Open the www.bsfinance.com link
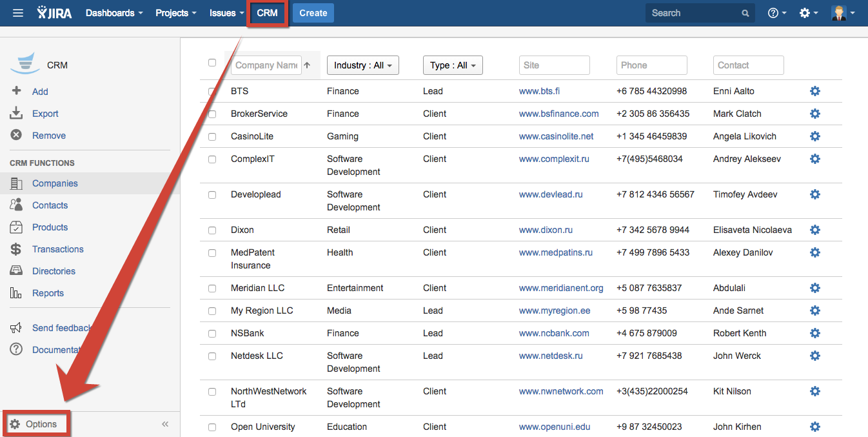The image size is (868, 437). coord(558,114)
